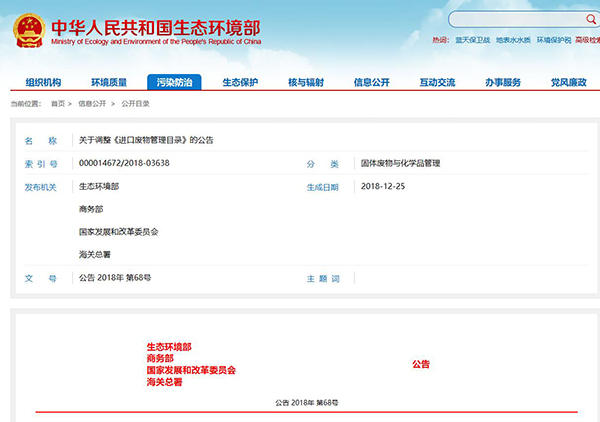600x422 pixels.
Task: Click red 国家发展和改革委员会 in document header
Action: [191, 370]
